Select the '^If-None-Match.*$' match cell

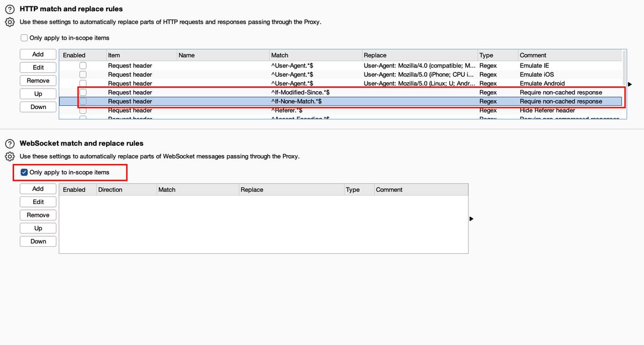tap(296, 101)
